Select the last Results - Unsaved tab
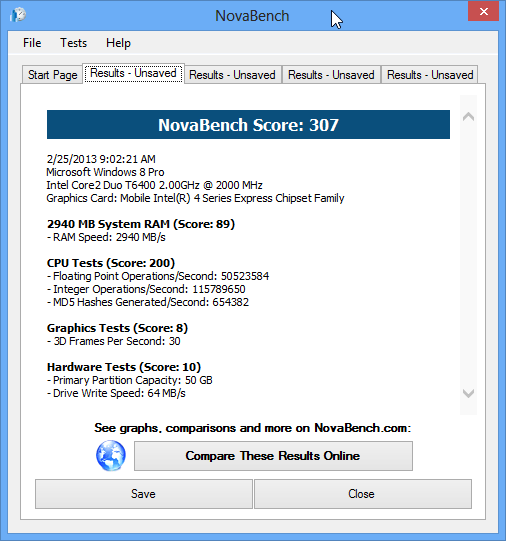 (430, 75)
